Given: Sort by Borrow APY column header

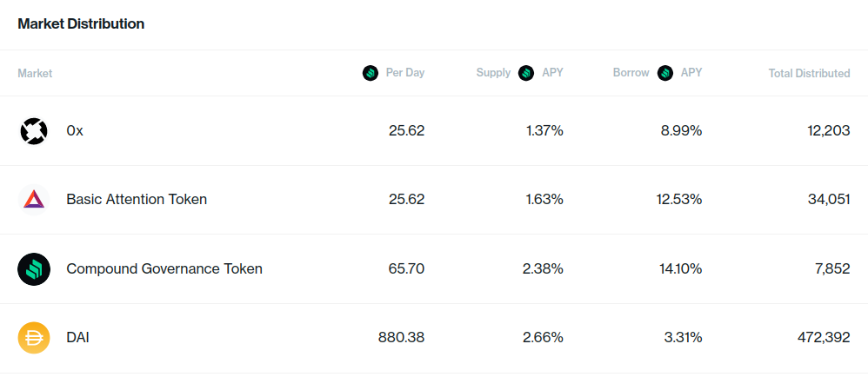Looking at the screenshot, I should (658, 73).
